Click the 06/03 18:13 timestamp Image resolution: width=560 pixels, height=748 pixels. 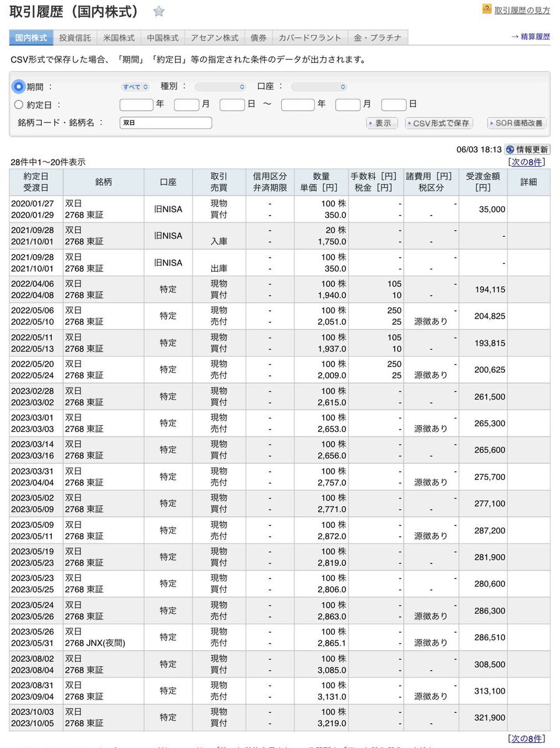tap(479, 150)
